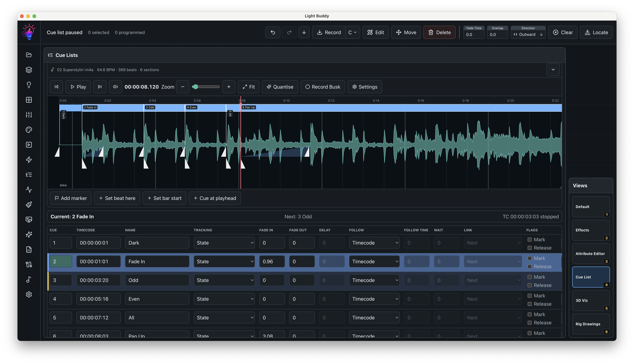Toggle the audio speaker volume button
This screenshot has height=364, width=634.
115,87
